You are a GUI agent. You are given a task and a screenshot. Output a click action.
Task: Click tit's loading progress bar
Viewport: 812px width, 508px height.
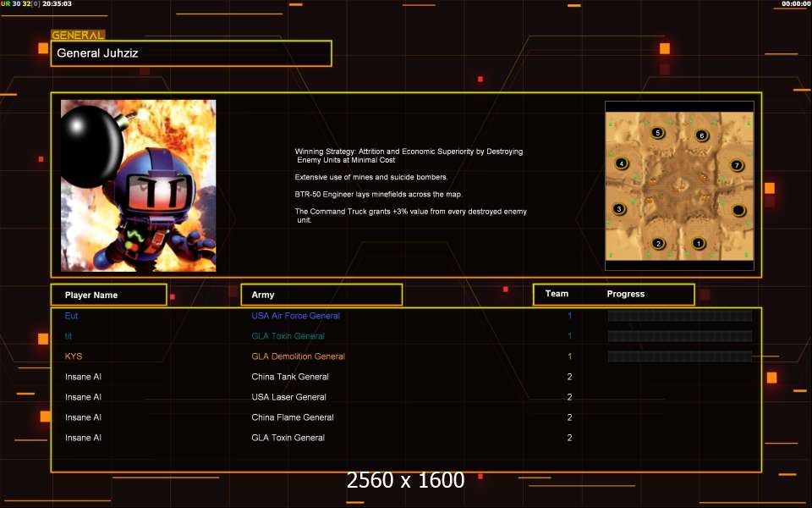[680, 336]
